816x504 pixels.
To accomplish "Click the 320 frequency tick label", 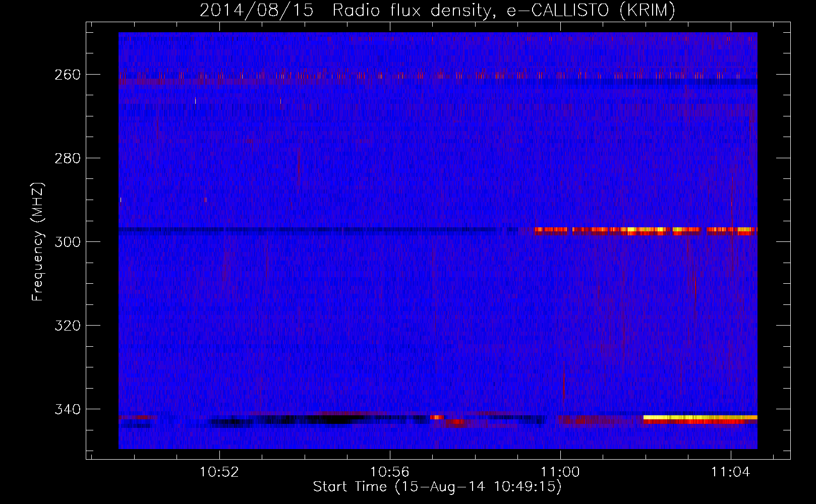I will pyautogui.click(x=68, y=326).
